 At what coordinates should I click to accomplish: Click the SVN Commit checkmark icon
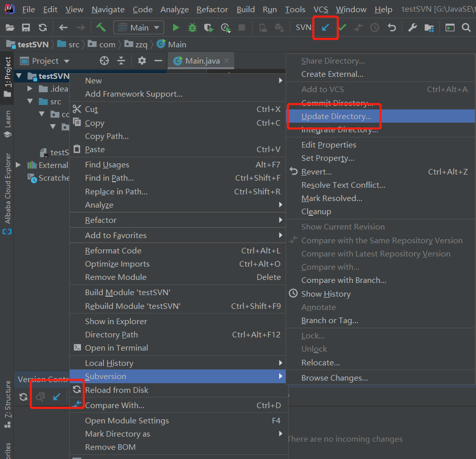pos(343,27)
